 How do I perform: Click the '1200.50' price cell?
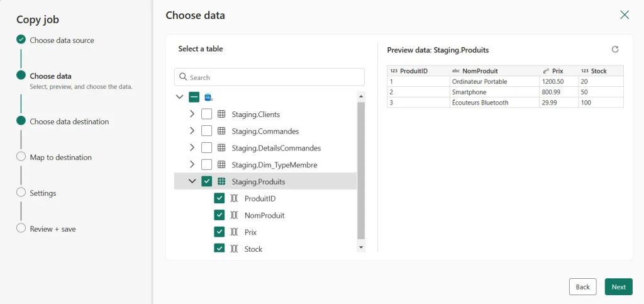(x=559, y=81)
